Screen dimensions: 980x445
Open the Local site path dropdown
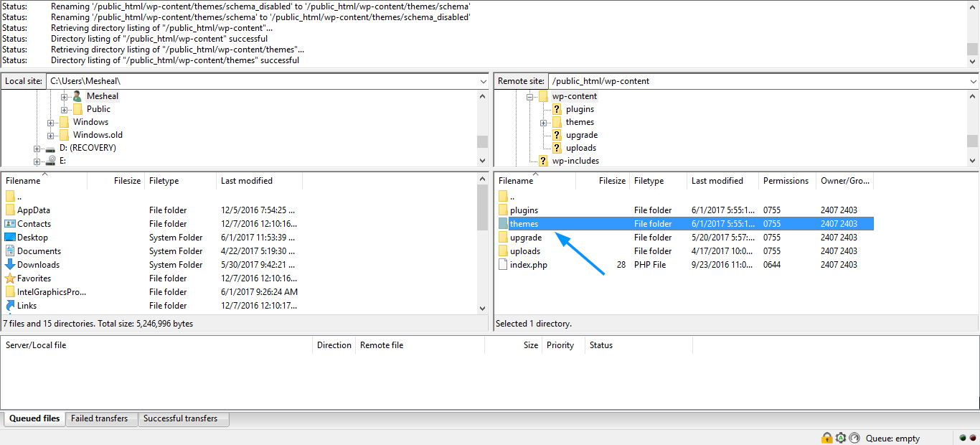(x=483, y=82)
